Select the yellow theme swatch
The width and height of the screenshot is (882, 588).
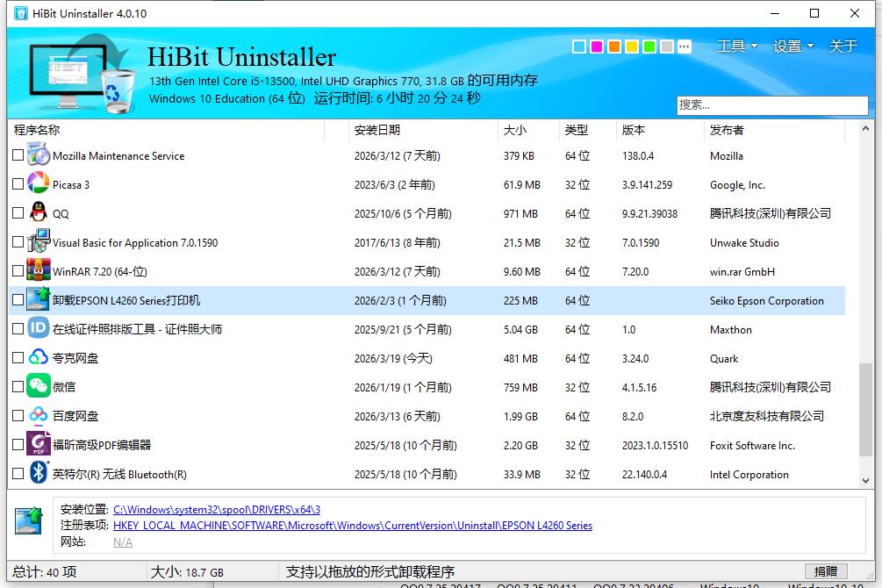632,47
